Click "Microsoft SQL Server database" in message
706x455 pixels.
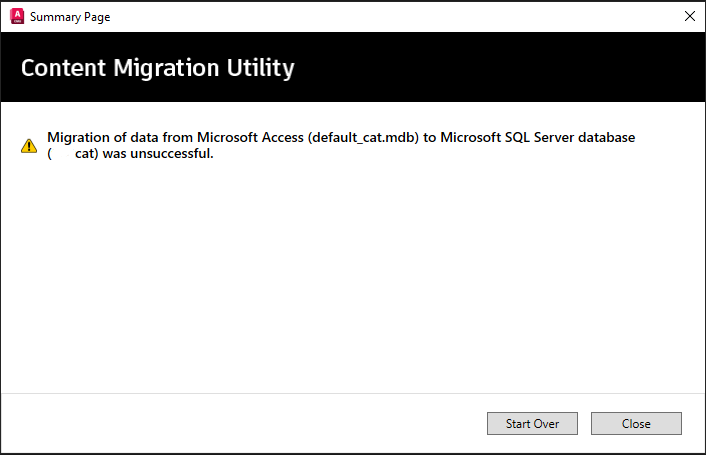pyautogui.click(x=537, y=137)
